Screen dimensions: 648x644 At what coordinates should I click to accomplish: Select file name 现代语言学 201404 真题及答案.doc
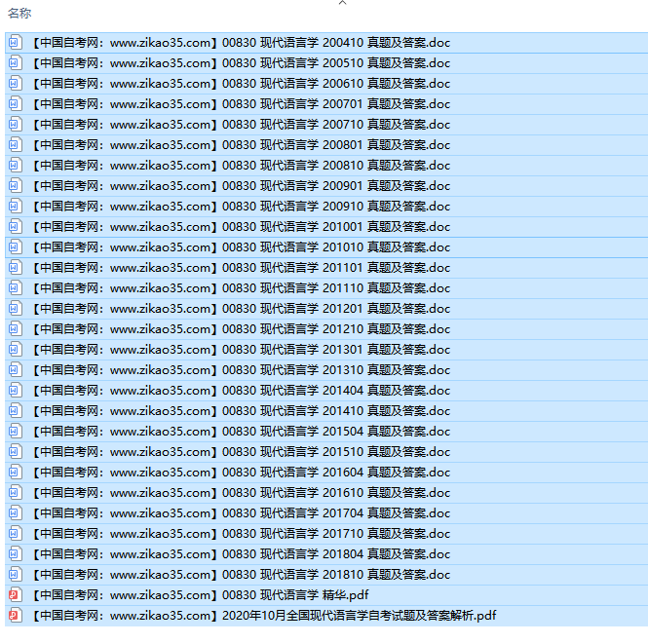[x=355, y=391]
